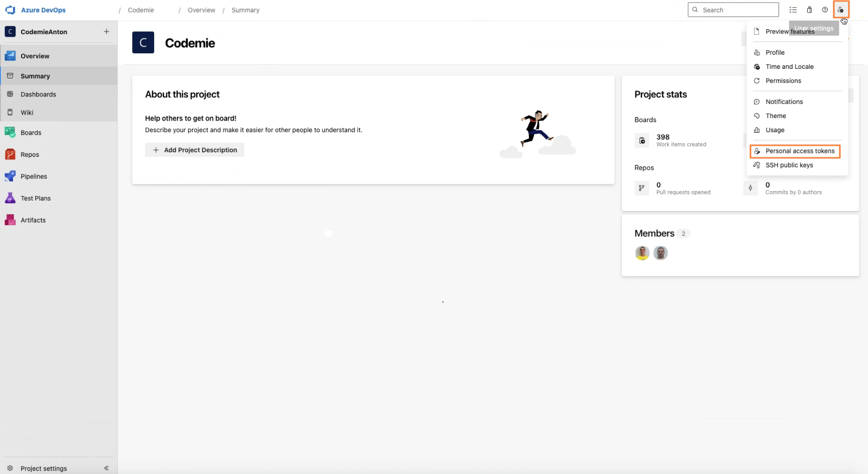
Task: Click the User settings gear icon
Action: [841, 10]
